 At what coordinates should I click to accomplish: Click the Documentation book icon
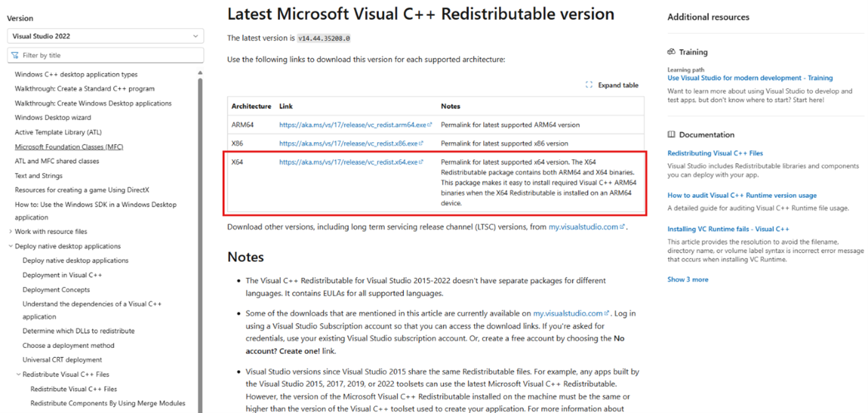(671, 134)
